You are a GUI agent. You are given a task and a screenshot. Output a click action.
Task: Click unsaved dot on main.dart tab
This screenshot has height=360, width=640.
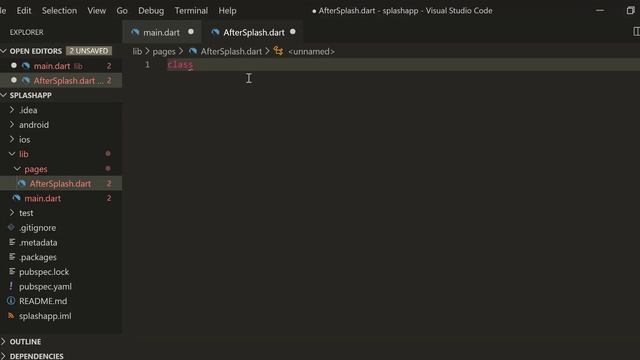[x=191, y=32]
